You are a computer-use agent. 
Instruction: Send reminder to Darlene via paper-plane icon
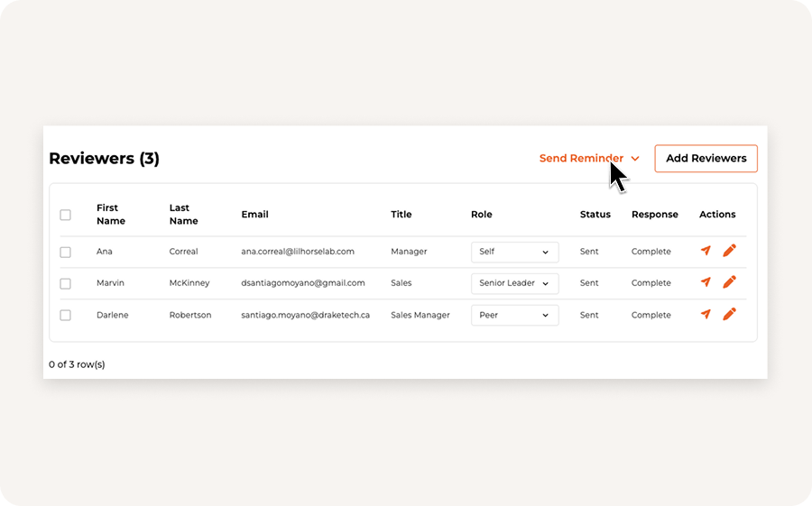coord(706,315)
